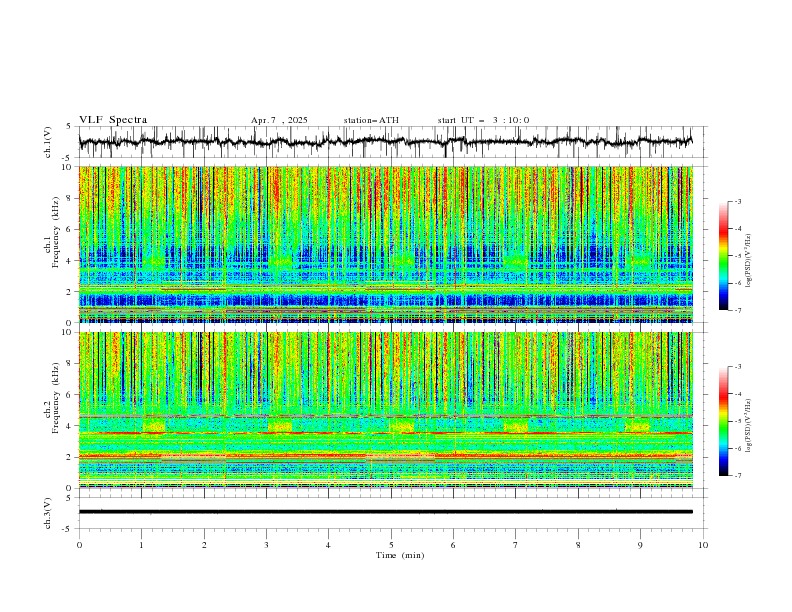This screenshot has width=792, height=612.
Task: Click time axis tick label "1"
Action: point(141,545)
